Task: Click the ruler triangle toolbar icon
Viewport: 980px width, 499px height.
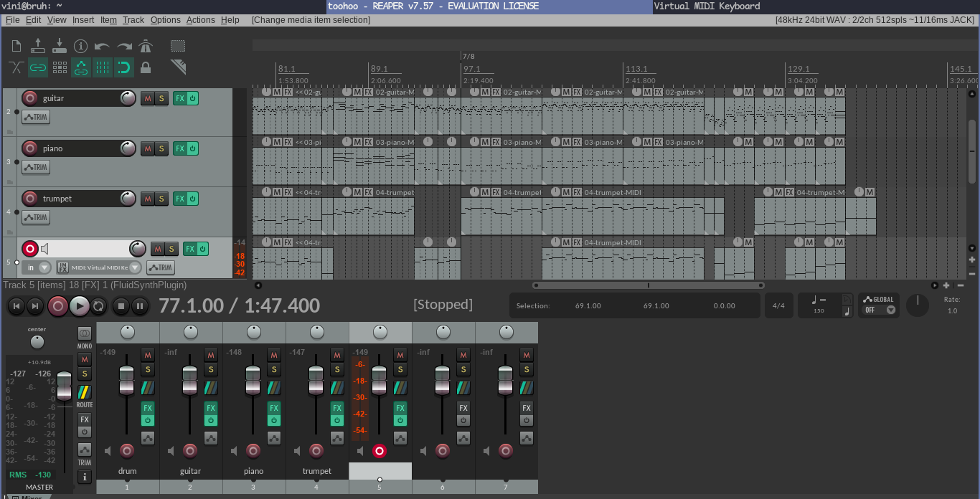Action: (x=178, y=67)
